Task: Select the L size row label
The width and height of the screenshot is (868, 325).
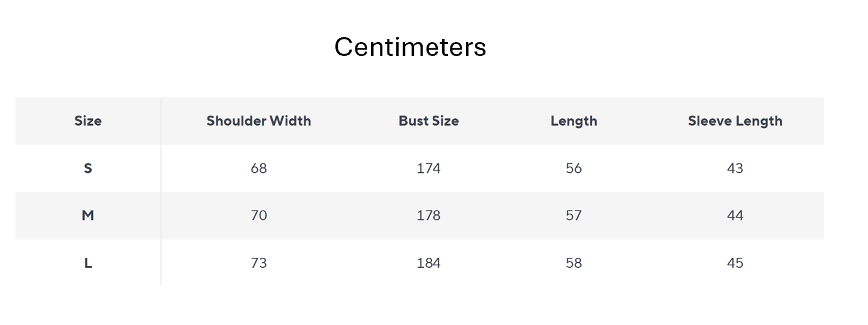Action: [88, 263]
